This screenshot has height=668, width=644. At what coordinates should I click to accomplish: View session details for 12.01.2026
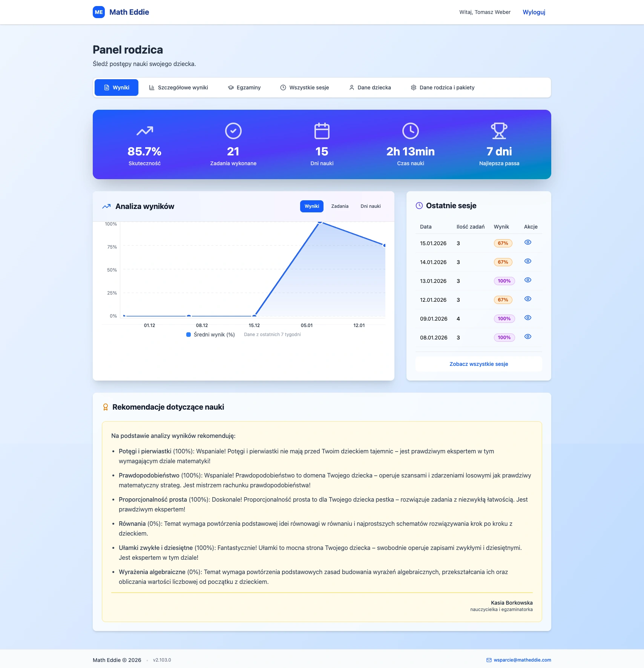(528, 299)
